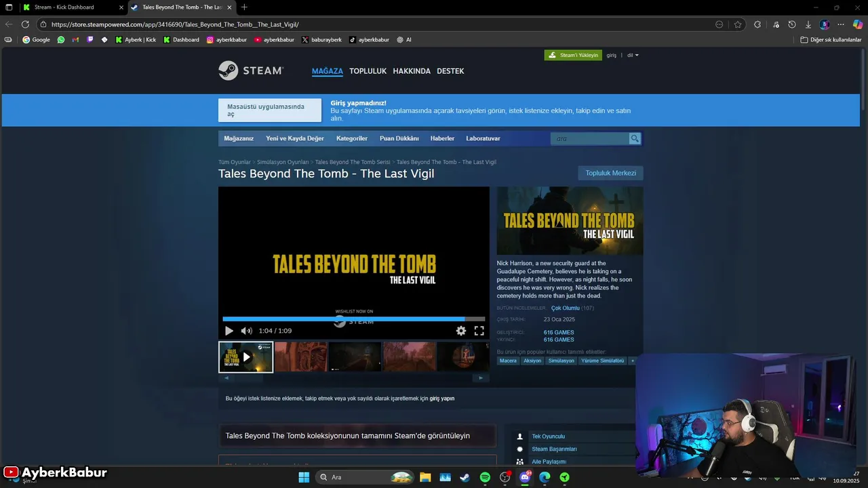This screenshot has width=868, height=488.
Task: Expand the Mağazanız store menu
Action: (239, 138)
